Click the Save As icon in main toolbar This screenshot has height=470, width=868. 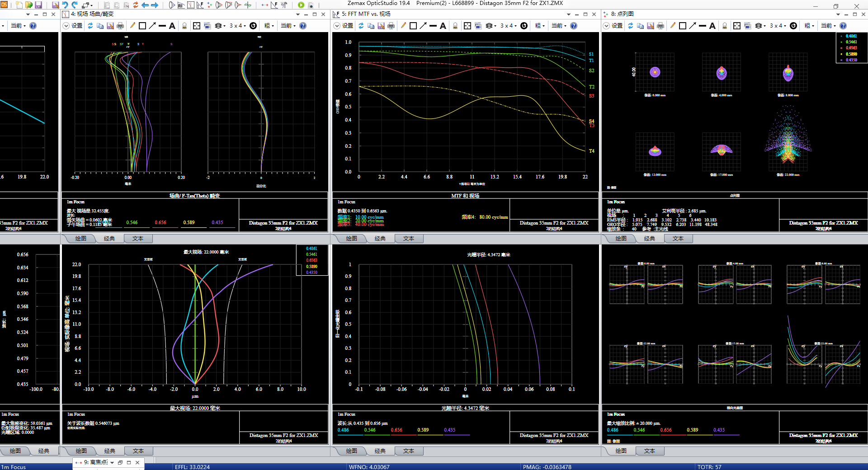[x=56, y=5]
